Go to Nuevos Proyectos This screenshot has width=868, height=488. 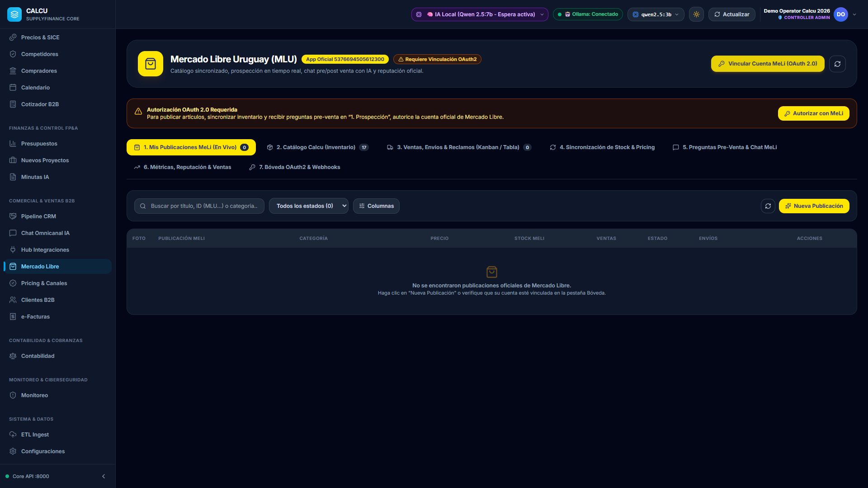coord(57,160)
